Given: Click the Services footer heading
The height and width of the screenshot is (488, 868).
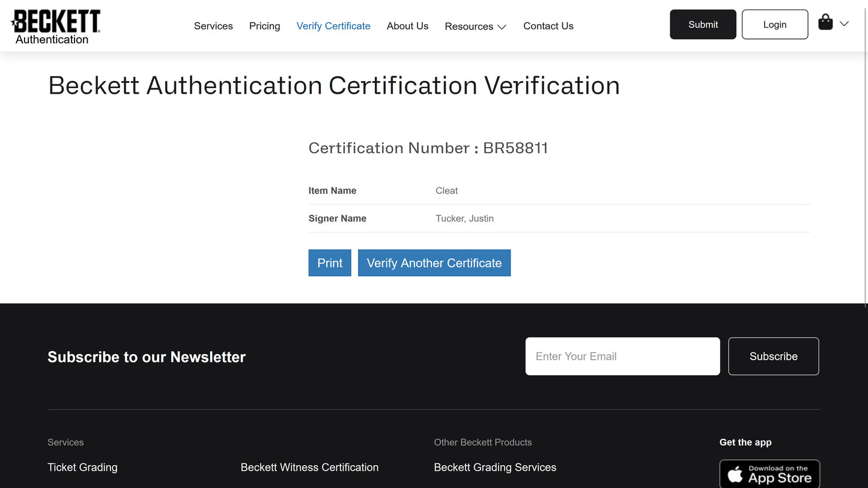Looking at the screenshot, I should point(65,442).
